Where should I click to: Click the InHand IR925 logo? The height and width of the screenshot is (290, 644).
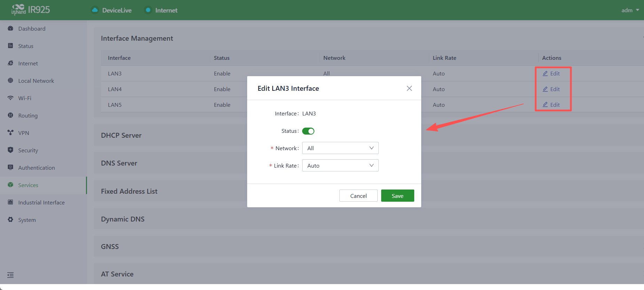[x=31, y=10]
